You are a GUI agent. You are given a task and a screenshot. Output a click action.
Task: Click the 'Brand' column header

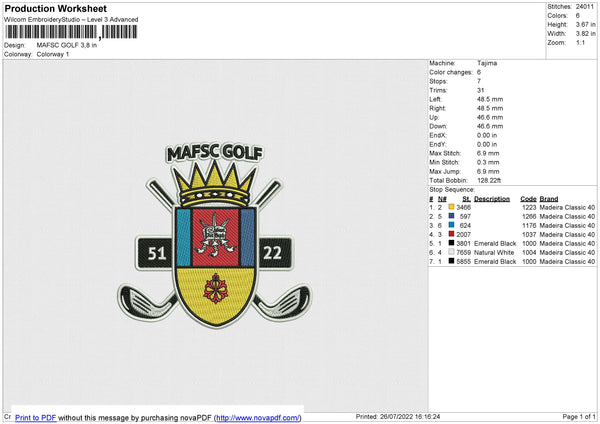[x=549, y=199]
